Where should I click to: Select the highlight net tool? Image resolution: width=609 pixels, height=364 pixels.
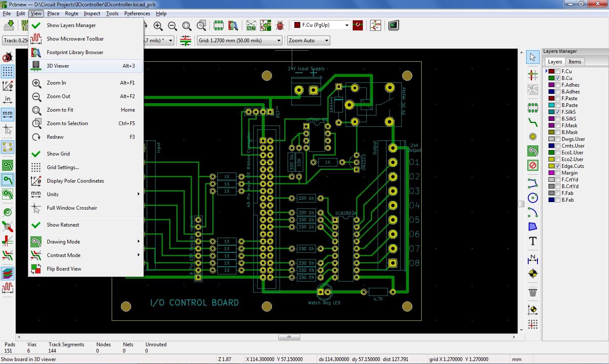[x=533, y=76]
